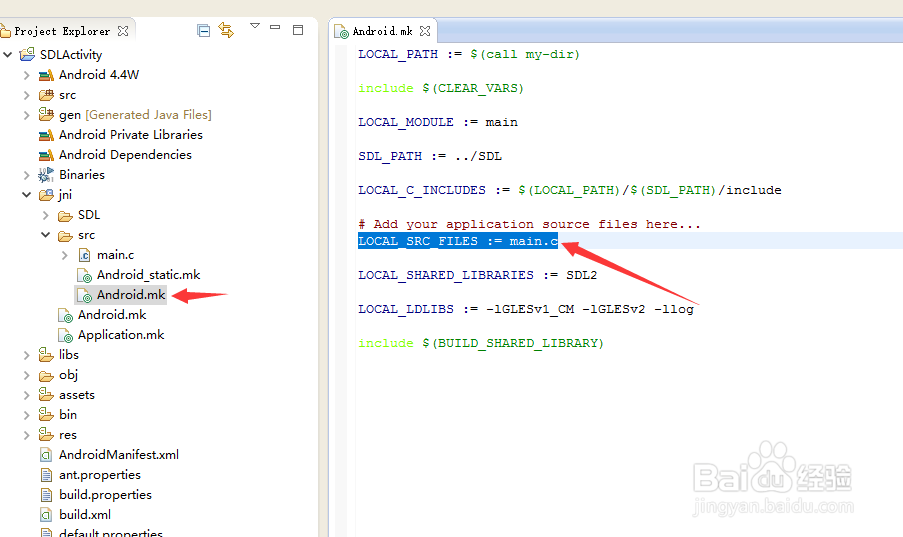Click the main.c file icon
903x537 pixels.
pyautogui.click(x=84, y=255)
